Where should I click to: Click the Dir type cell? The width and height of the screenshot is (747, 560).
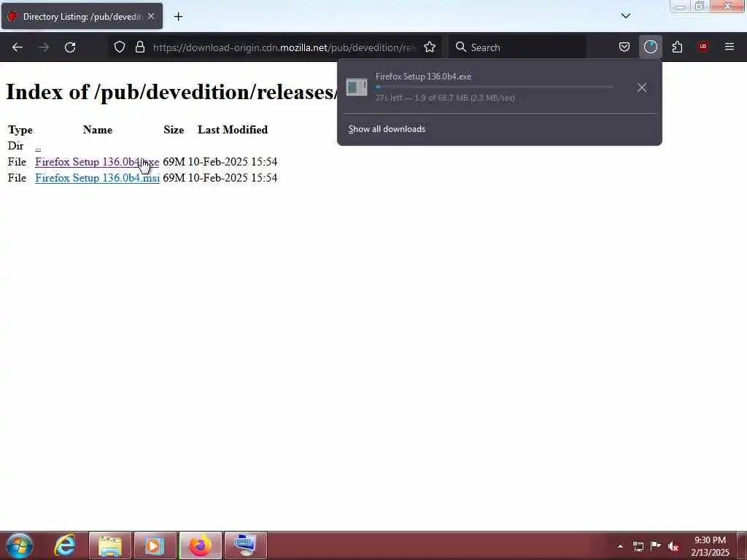pyautogui.click(x=16, y=146)
